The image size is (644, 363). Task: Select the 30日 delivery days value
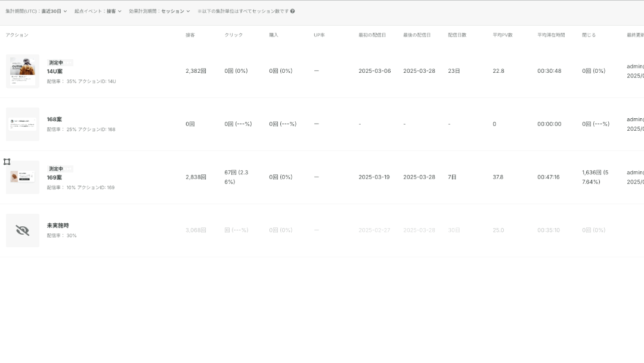pyautogui.click(x=454, y=230)
